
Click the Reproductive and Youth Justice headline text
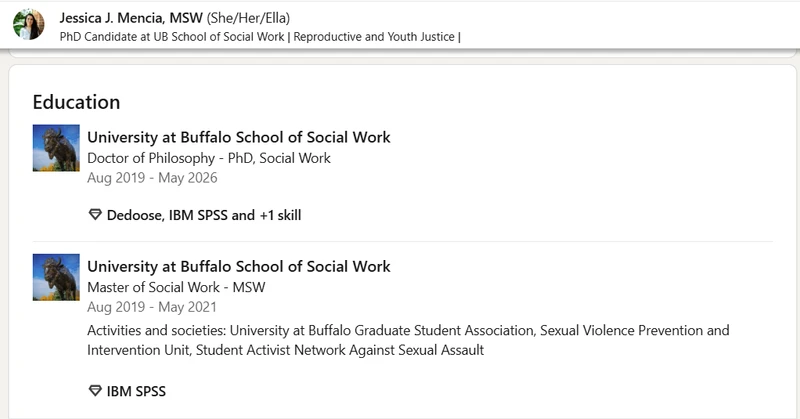click(x=374, y=37)
